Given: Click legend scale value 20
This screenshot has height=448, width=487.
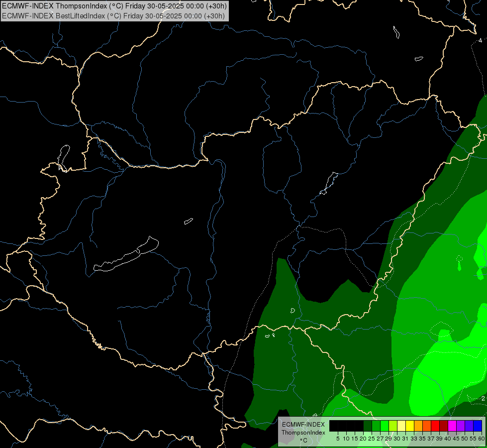Looking at the screenshot, I should (364, 439).
